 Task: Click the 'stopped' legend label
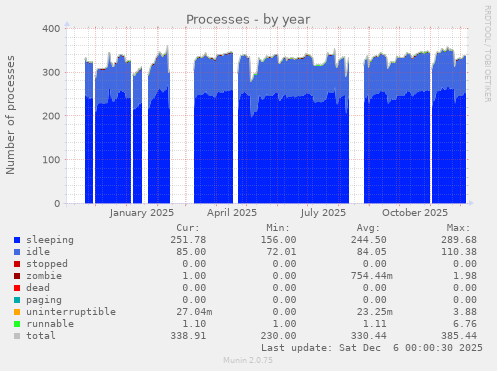(x=47, y=264)
